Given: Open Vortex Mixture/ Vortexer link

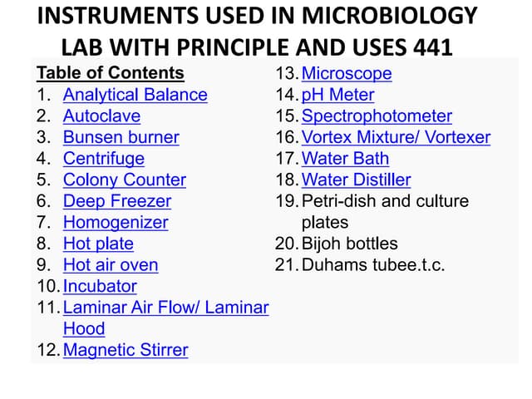Looking at the screenshot, I should click(396, 137).
